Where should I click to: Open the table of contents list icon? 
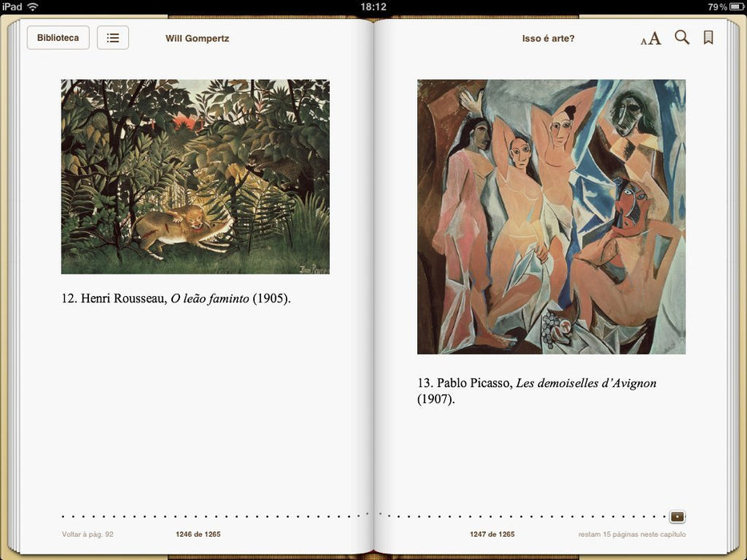pos(113,38)
